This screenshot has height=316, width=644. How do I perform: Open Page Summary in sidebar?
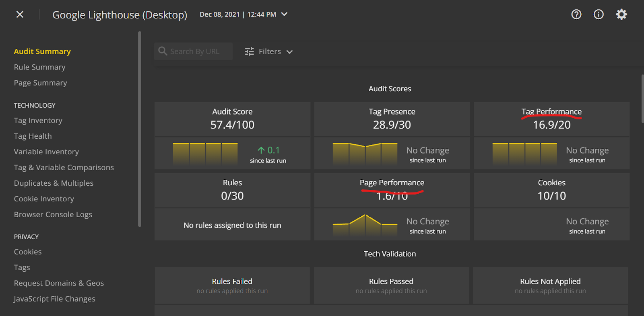click(x=40, y=83)
